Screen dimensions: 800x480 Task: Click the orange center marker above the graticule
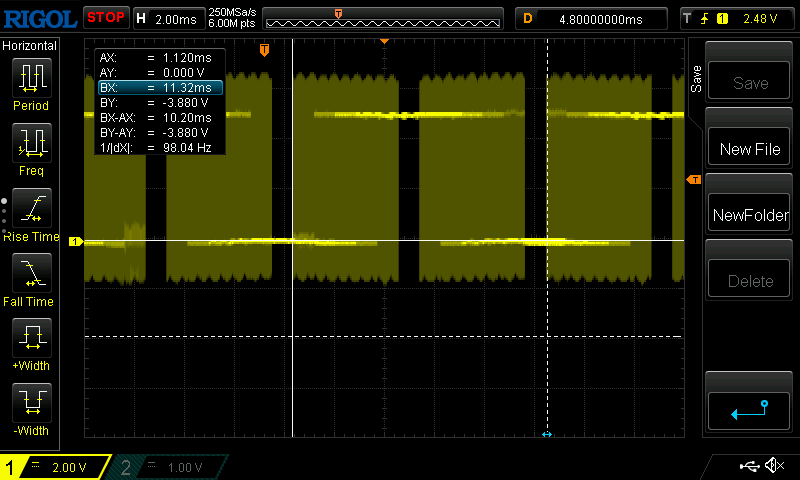[x=384, y=41]
